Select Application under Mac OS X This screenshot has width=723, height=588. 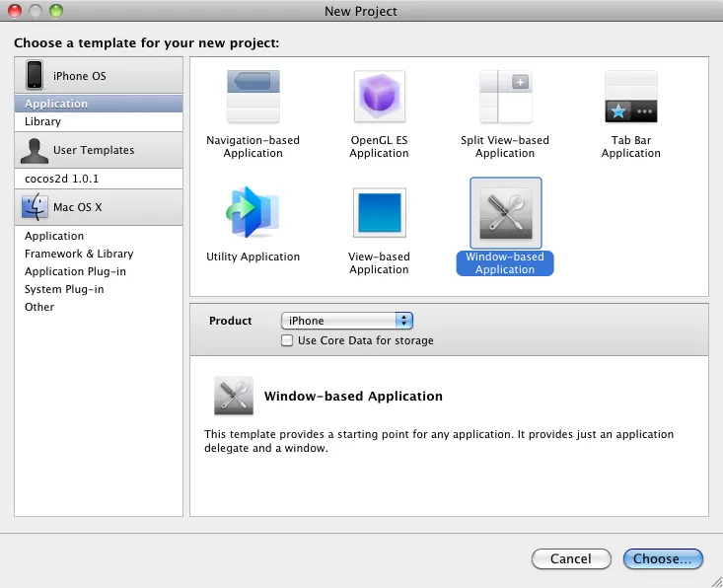99,236
